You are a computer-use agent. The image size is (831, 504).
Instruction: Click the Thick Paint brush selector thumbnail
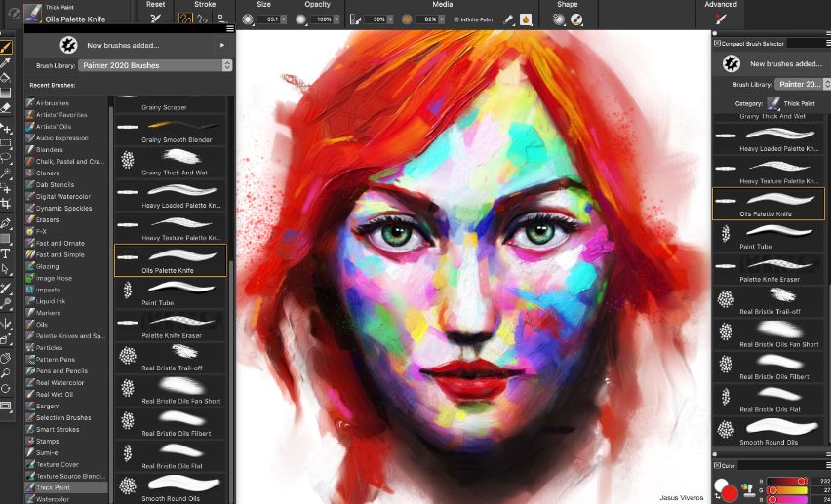[x=32, y=13]
